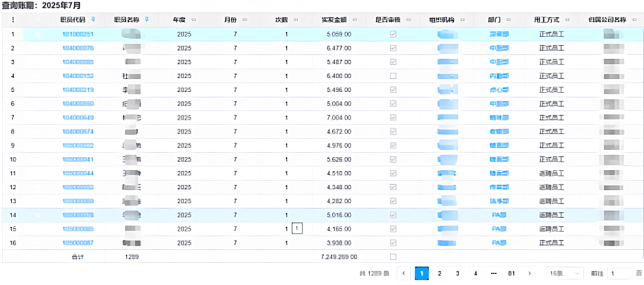
Task: Click the small icon next to 月份 header
Action: (244, 20)
